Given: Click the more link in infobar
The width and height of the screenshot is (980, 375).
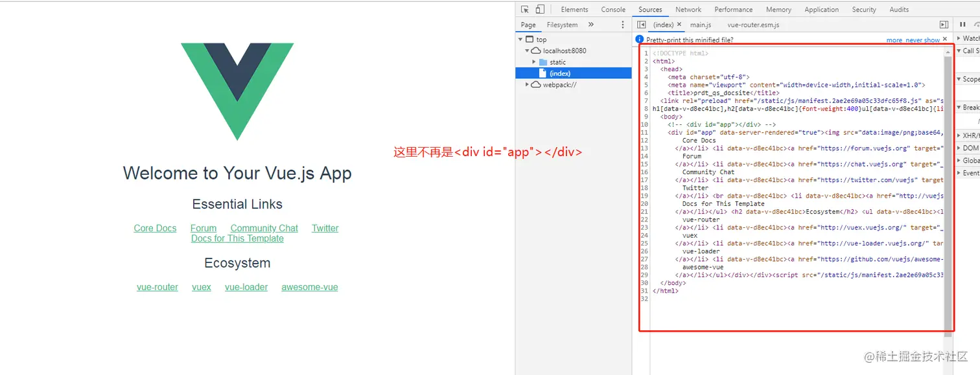Looking at the screenshot, I should [x=894, y=40].
